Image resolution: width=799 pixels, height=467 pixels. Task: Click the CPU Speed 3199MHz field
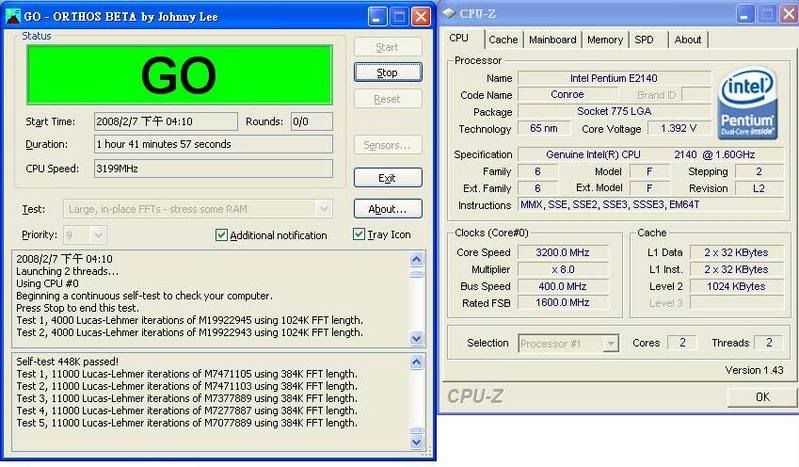click(x=213, y=169)
